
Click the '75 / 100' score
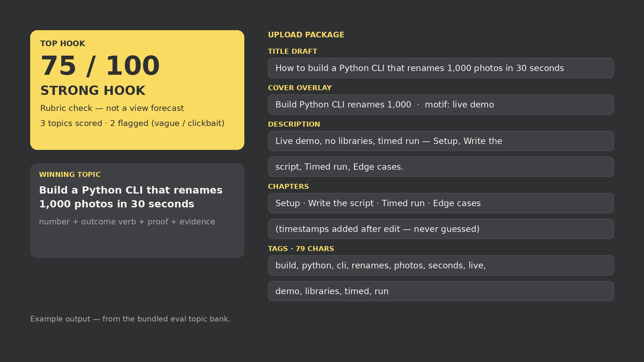(100, 66)
